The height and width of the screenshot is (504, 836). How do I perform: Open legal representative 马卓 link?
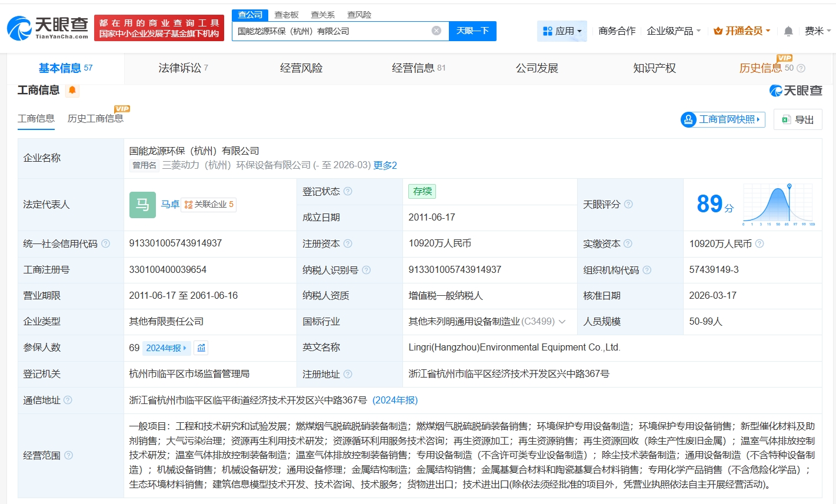170,204
